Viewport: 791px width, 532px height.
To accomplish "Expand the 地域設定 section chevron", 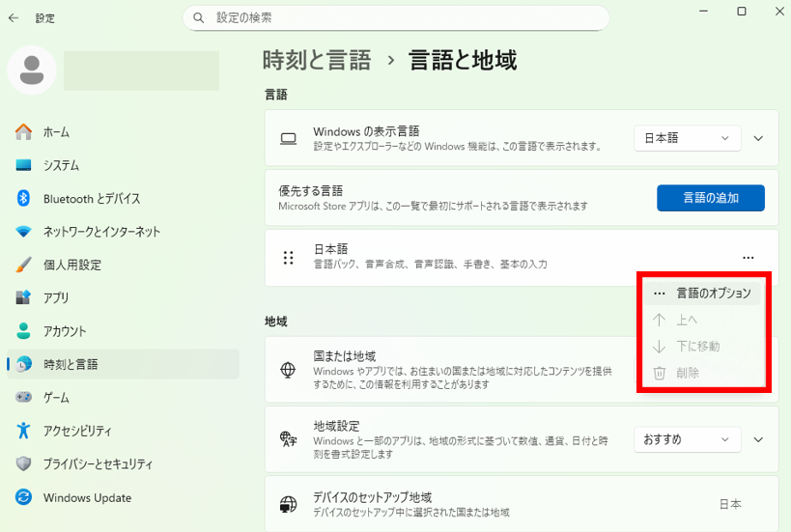I will pyautogui.click(x=758, y=439).
